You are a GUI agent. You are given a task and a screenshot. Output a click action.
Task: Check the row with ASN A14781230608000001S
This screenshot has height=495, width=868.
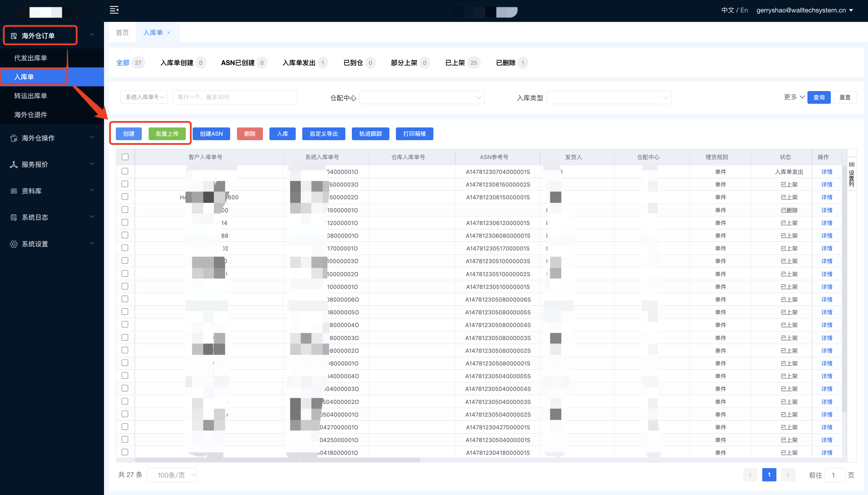(125, 235)
